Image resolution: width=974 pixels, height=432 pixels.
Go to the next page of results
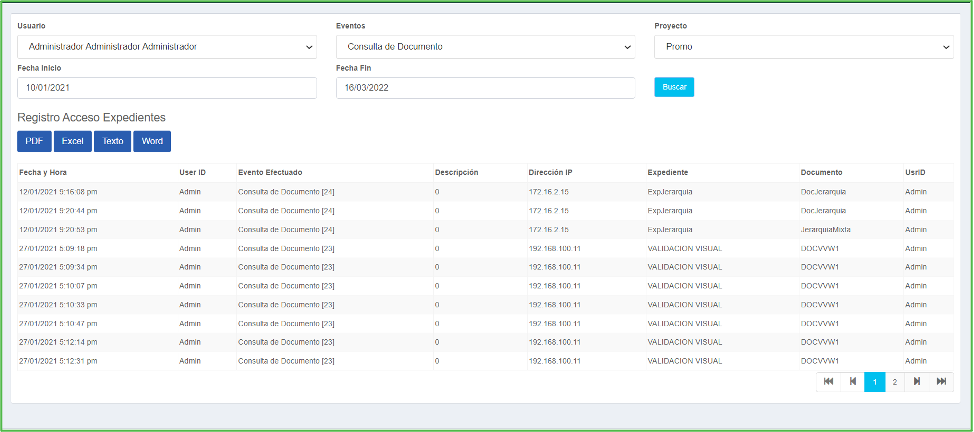[x=917, y=381]
